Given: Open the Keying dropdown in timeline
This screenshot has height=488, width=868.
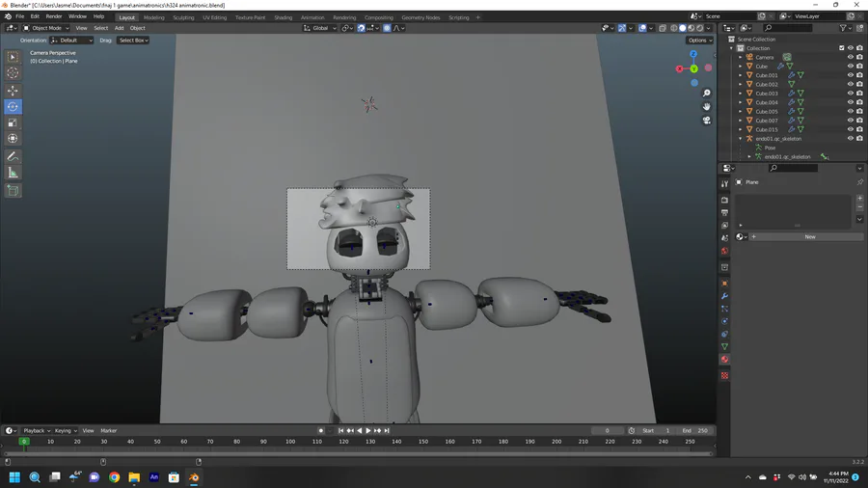Looking at the screenshot, I should pos(66,430).
